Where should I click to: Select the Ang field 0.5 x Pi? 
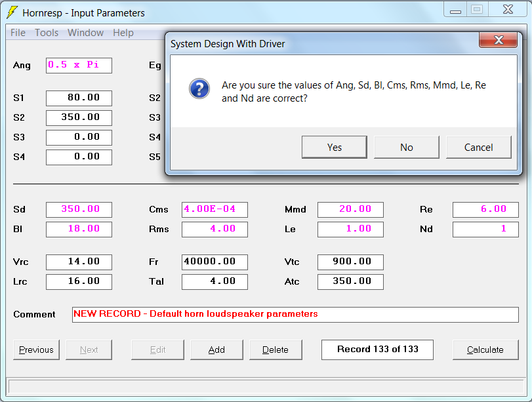click(79, 66)
